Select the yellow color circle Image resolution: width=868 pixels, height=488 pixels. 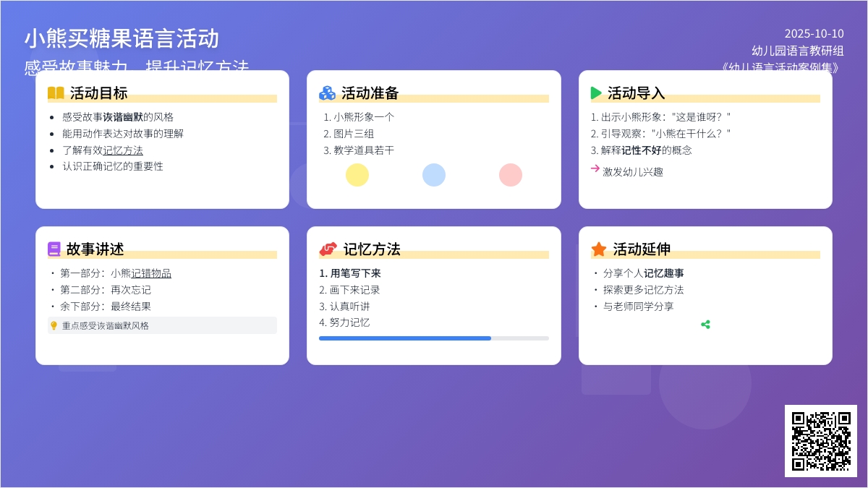357,175
